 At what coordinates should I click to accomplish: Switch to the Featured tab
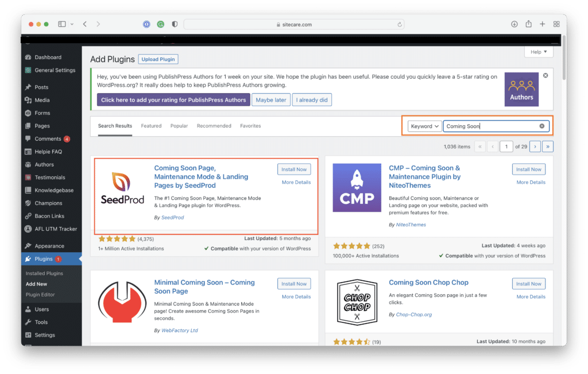(x=151, y=126)
